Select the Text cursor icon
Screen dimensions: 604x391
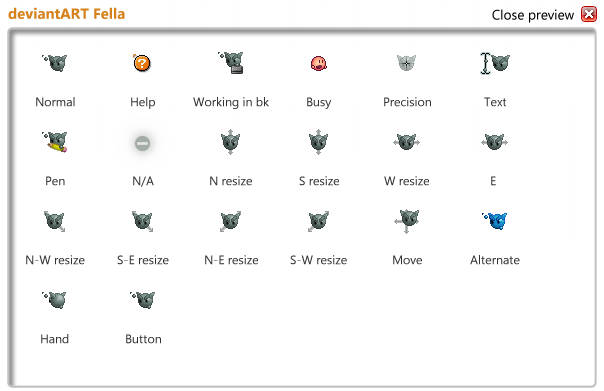(495, 63)
